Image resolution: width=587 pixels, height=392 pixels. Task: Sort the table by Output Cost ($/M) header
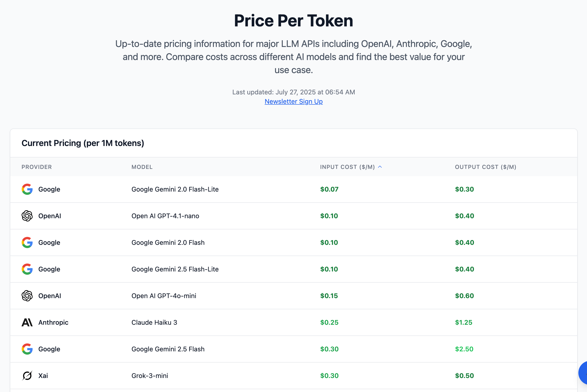point(485,167)
